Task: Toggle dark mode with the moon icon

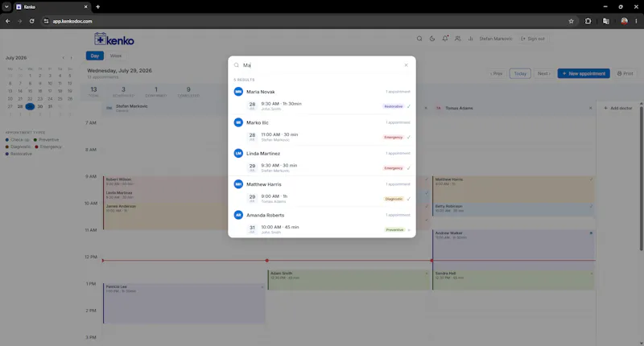Action: coord(432,39)
